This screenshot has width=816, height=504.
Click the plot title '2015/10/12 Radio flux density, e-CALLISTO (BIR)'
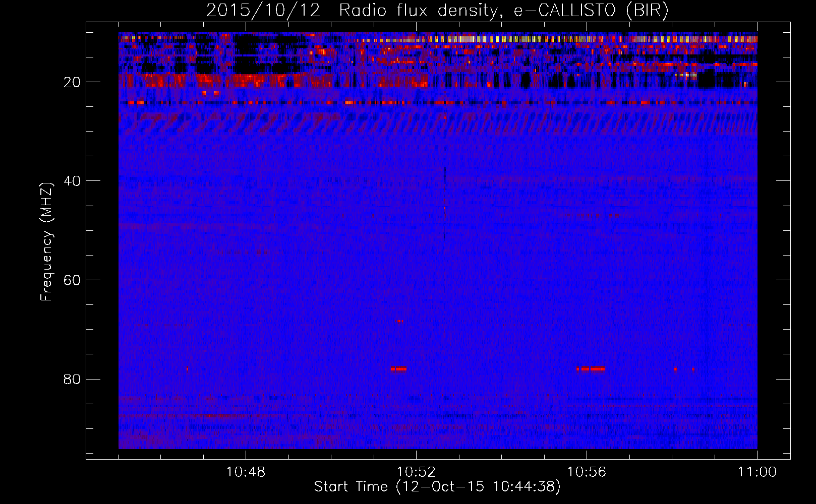tap(437, 10)
